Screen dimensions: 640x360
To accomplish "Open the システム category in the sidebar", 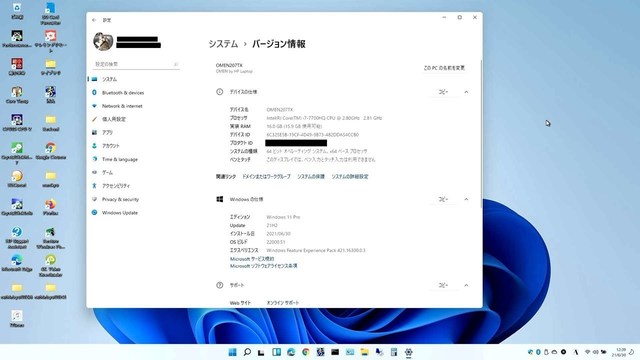I will pyautogui.click(x=109, y=79).
